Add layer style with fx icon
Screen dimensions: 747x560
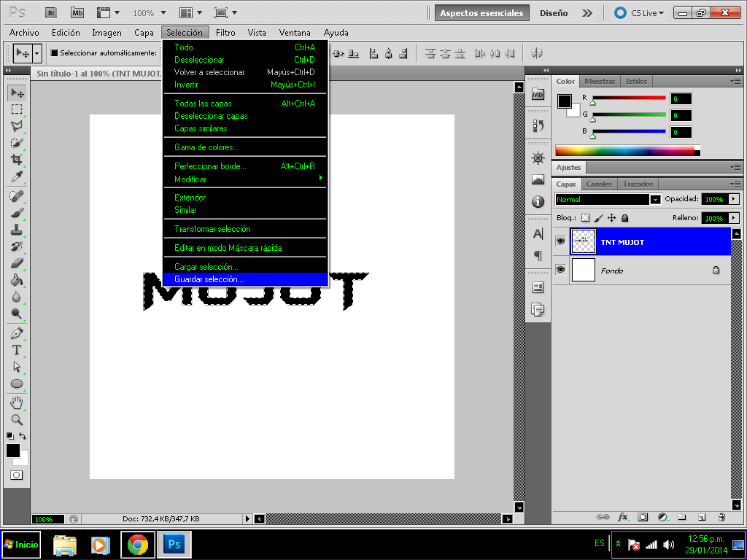tap(623, 517)
